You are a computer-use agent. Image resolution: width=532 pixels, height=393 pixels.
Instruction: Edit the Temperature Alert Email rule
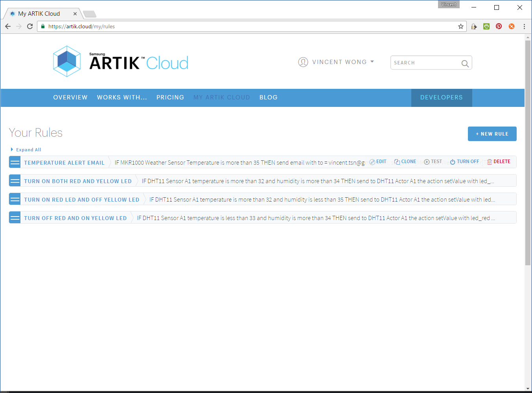click(x=378, y=162)
